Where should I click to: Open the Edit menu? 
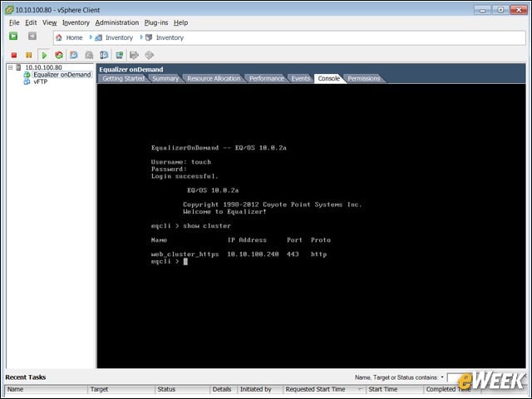pyautogui.click(x=31, y=22)
